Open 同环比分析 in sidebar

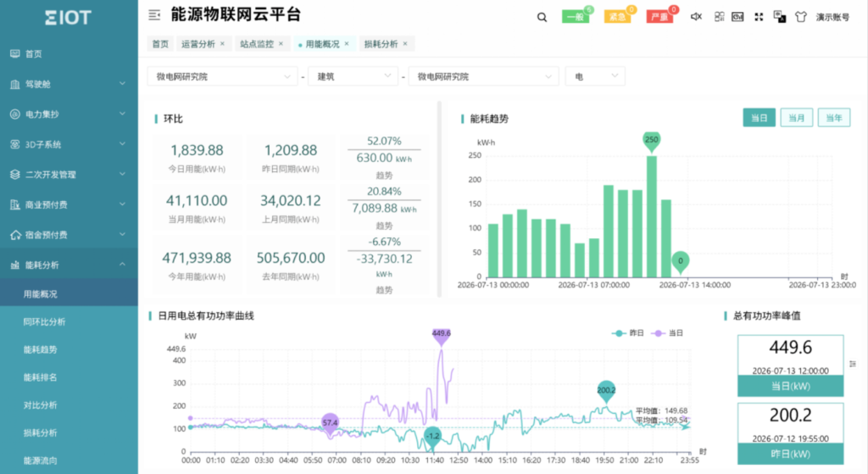pos(44,321)
